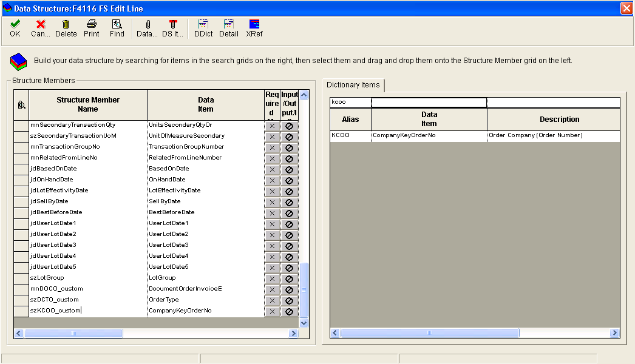Toggle Input/Output icon for jdUserLotDate1
Screen dimensions: 635x364
(289, 224)
